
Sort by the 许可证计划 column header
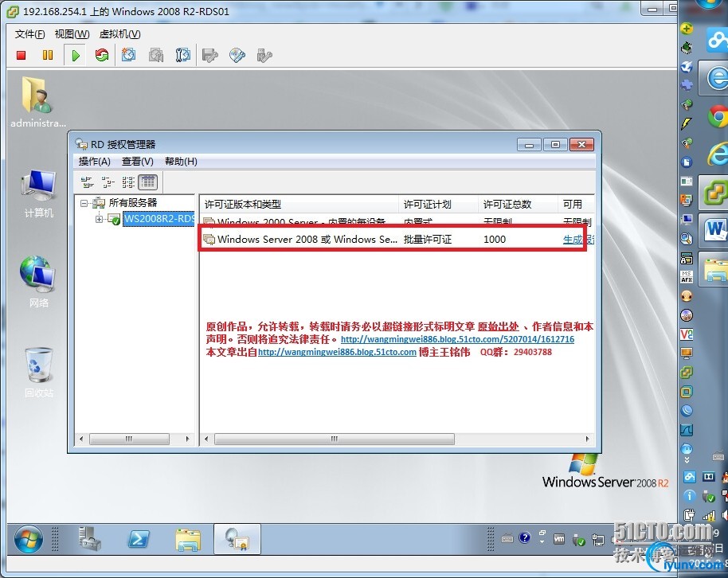tap(438, 205)
